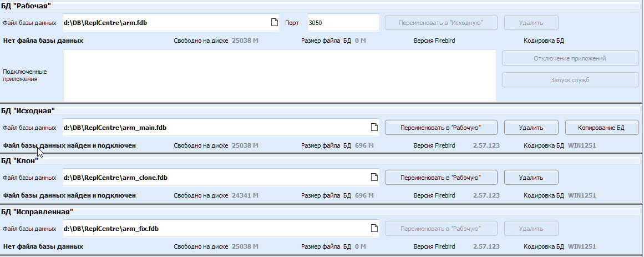
Task: Click Версия Firebird label in Рабочая section
Action: pos(434,41)
